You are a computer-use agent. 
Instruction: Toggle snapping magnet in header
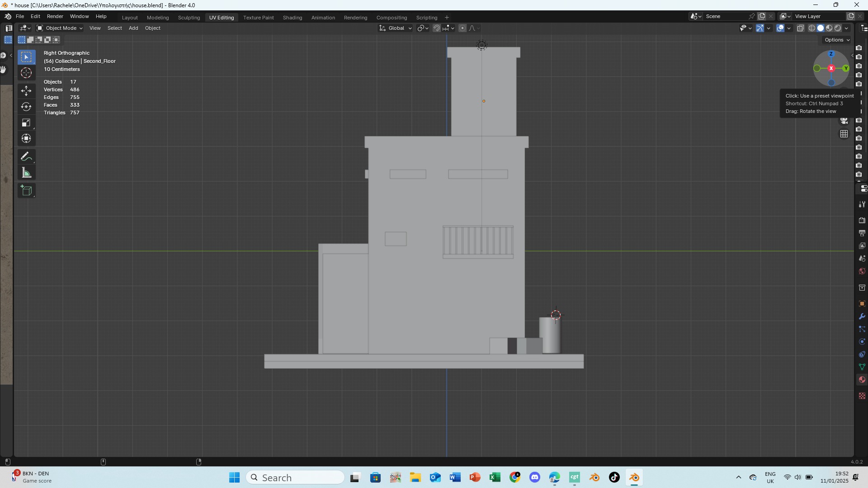click(x=437, y=28)
